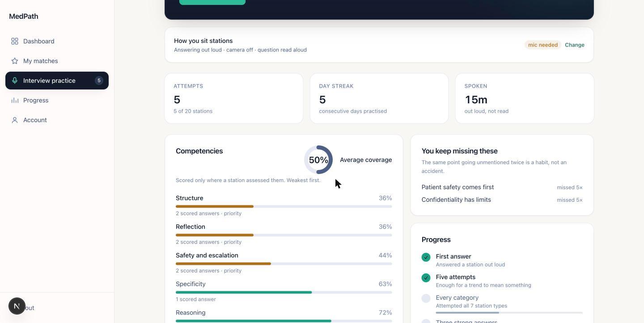644x323 pixels.
Task: Click the Progress card heading
Action: (436, 240)
